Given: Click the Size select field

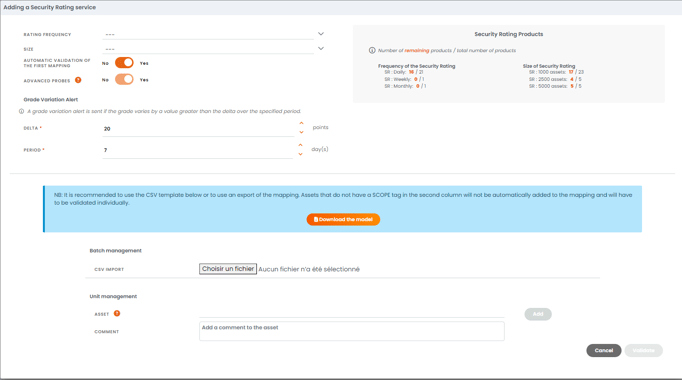Looking at the screenshot, I should 208,49.
